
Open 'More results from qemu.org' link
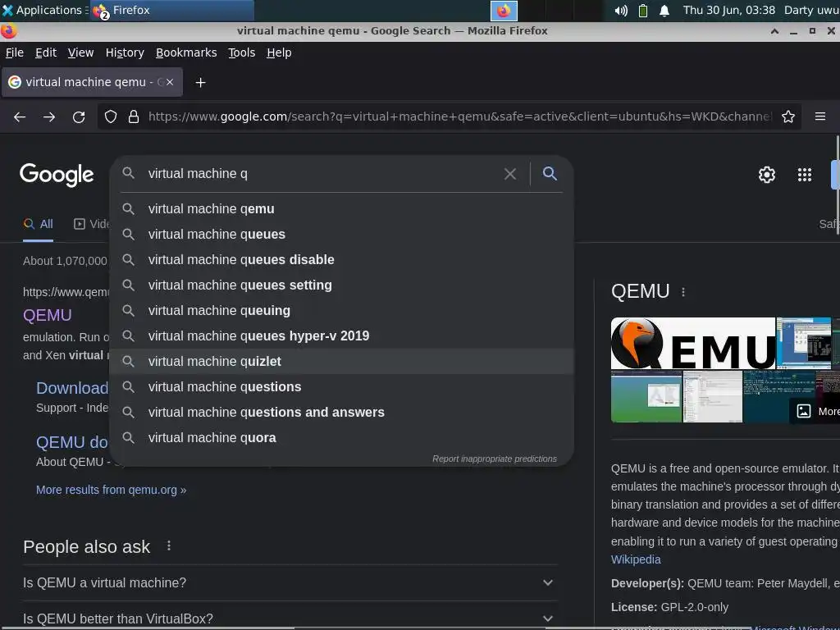111,490
